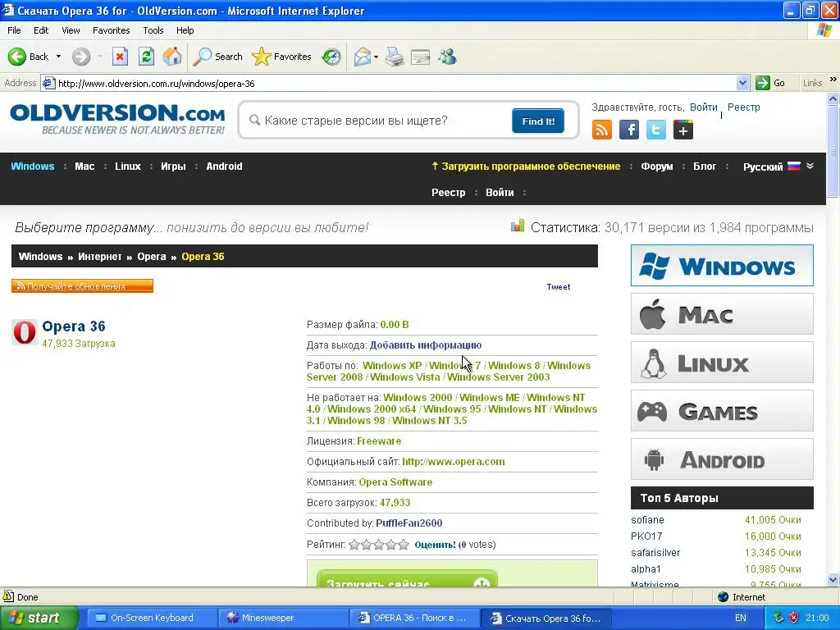Click the Войти link in header

(x=703, y=107)
